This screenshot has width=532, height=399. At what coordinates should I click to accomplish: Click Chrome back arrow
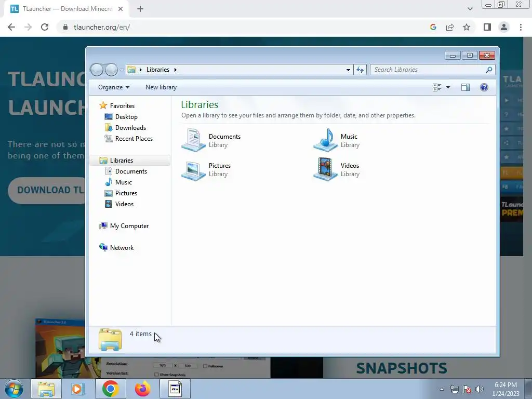(11, 27)
